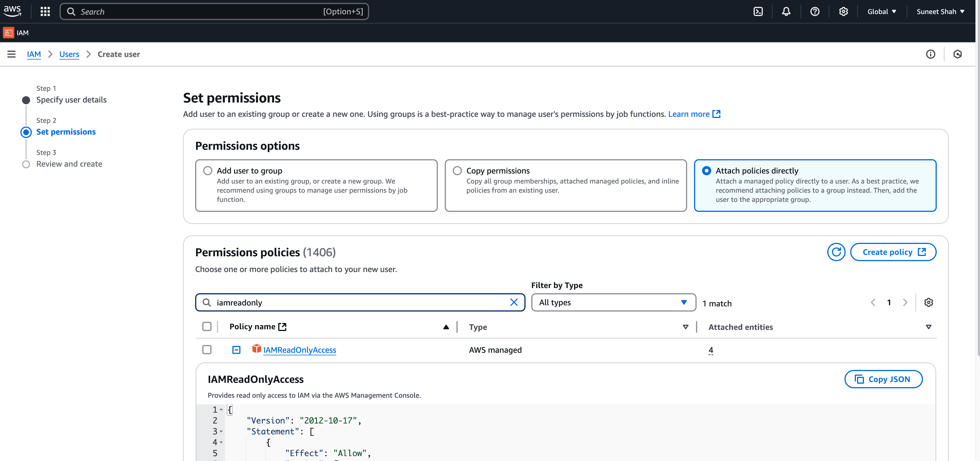Select the Add user to group option
This screenshot has width=980, height=461.
(x=208, y=171)
